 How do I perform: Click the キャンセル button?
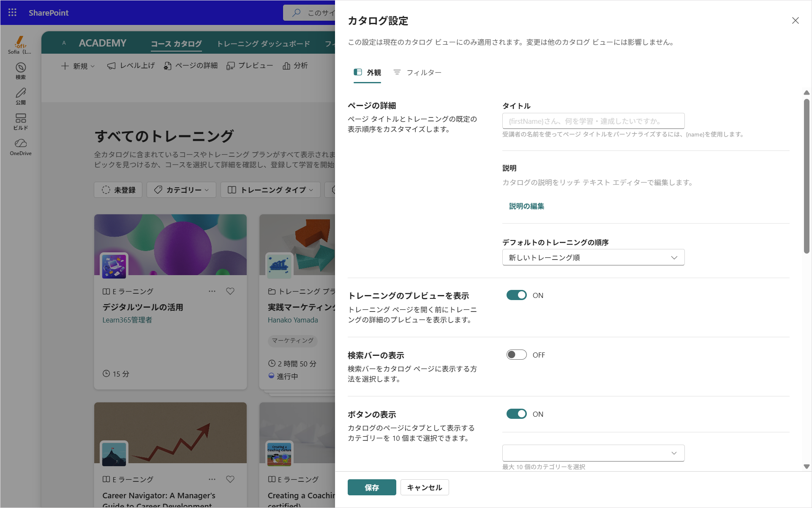point(425,487)
